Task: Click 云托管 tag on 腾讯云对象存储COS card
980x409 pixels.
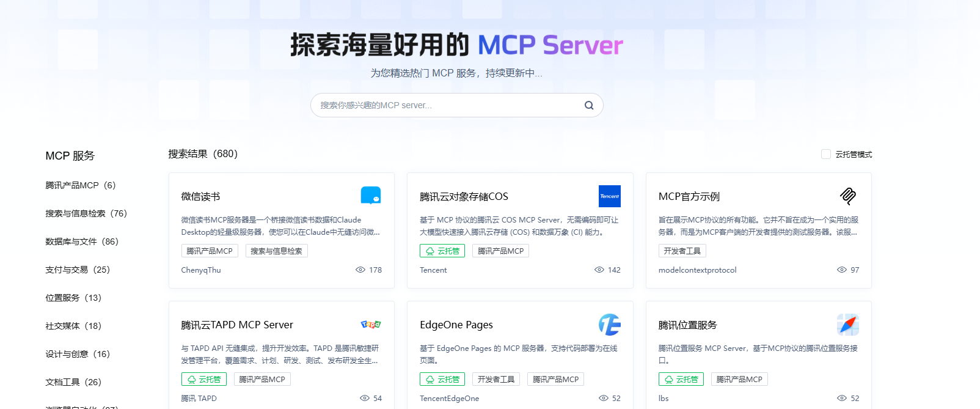Action: (x=442, y=251)
